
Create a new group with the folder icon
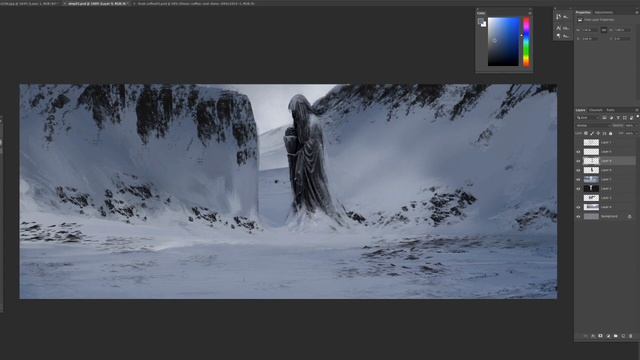616,336
